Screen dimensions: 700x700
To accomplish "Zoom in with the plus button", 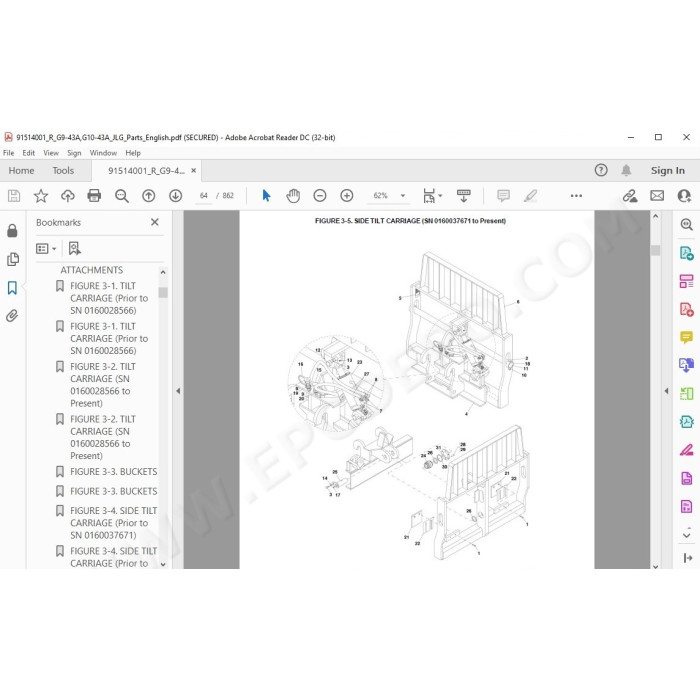I will [346, 196].
